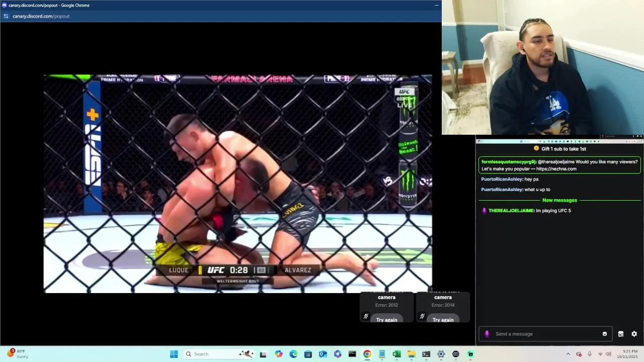Click username THEREALJOELJAIME in chat
The width and height of the screenshot is (644, 362).
[511, 211]
